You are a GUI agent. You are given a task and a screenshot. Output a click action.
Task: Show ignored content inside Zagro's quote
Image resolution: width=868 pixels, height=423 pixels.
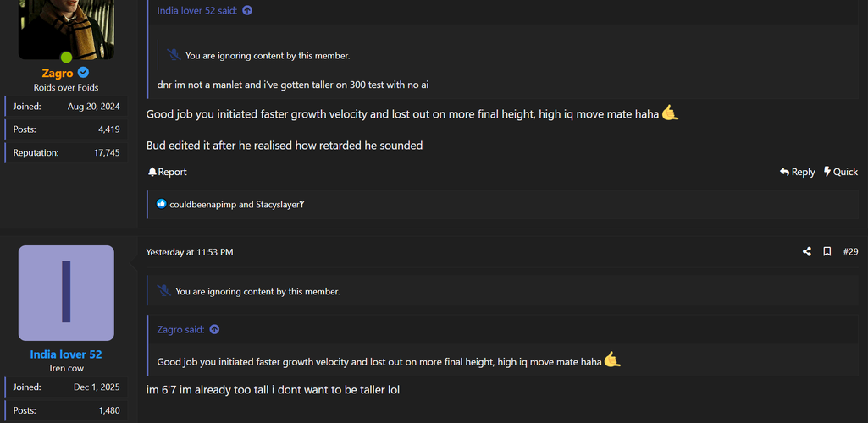(x=268, y=56)
